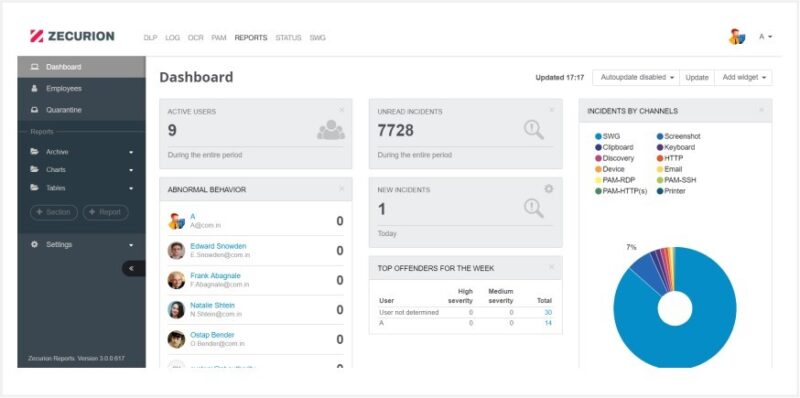Toggle the Discovery legend entry
Viewport: 800px width, 398px height.
(x=614, y=158)
